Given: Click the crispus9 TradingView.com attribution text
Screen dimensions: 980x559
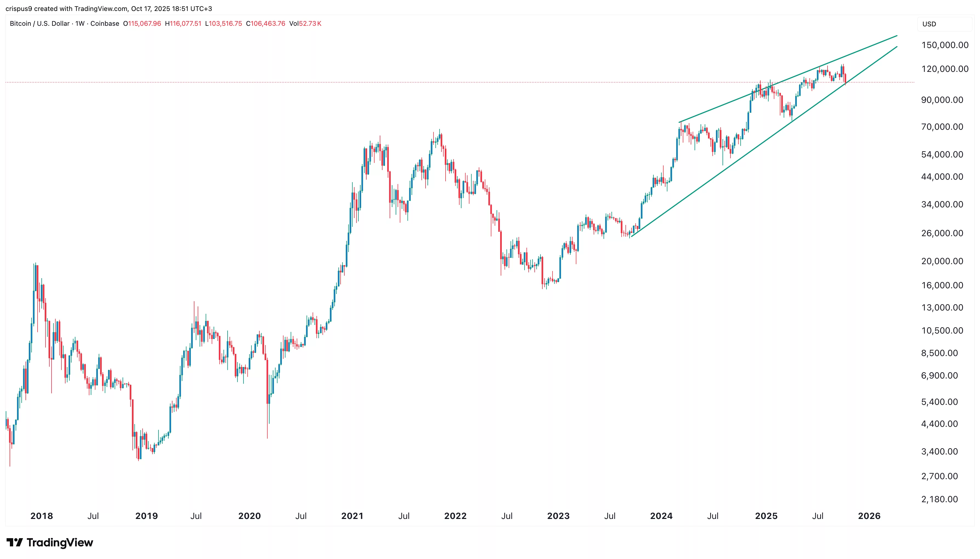Looking at the screenshot, I should pyautogui.click(x=109, y=9).
